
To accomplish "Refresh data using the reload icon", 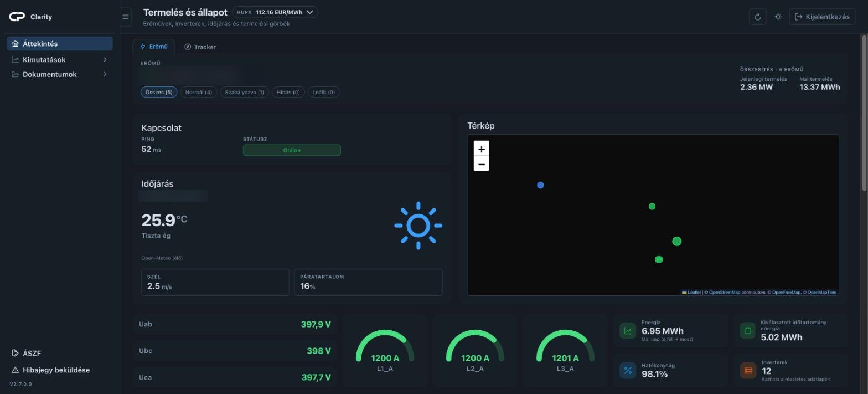I will pos(758,17).
